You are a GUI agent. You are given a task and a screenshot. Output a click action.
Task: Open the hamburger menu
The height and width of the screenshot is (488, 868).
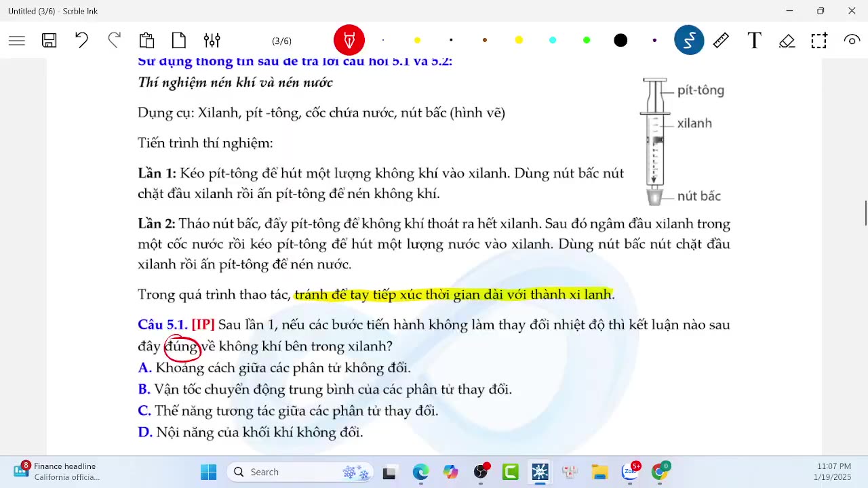[17, 41]
